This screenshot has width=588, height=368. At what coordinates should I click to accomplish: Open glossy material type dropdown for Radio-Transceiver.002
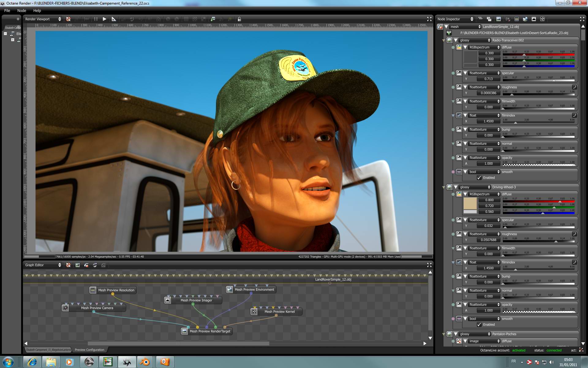point(475,40)
